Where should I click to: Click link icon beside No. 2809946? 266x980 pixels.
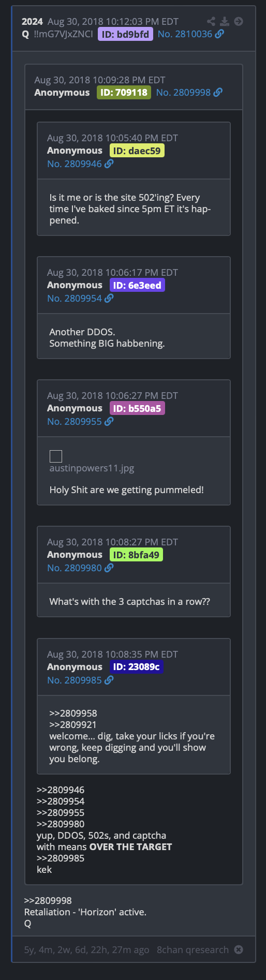click(x=109, y=164)
